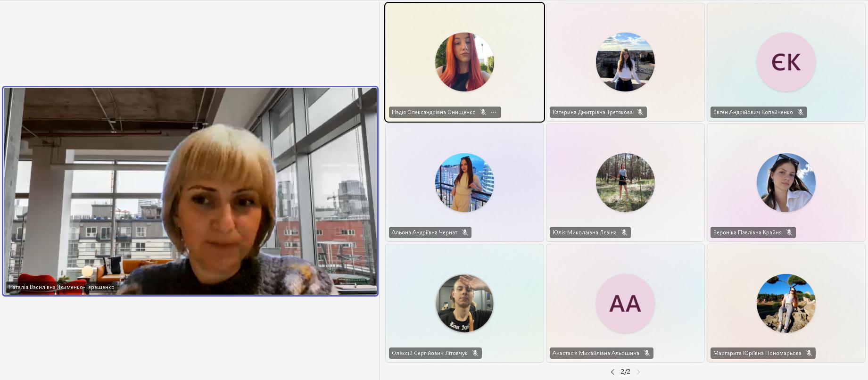The height and width of the screenshot is (380, 868).
Task: Select Вероніка Крайня's profile picture
Action: [x=786, y=182]
